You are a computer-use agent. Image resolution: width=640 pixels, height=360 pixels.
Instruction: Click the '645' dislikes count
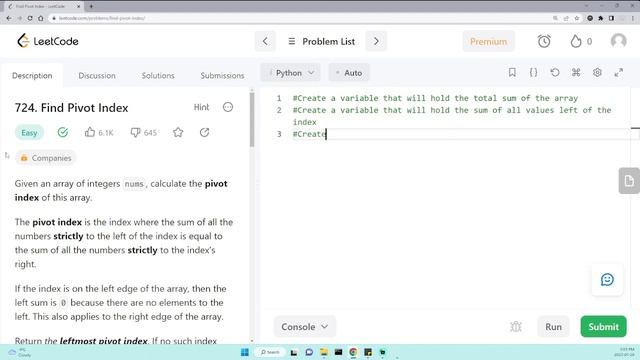coord(150,133)
